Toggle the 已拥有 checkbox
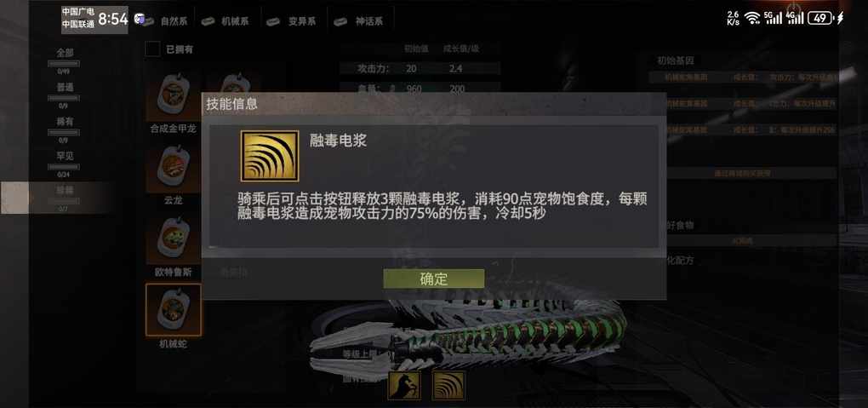868x408 pixels. click(152, 49)
